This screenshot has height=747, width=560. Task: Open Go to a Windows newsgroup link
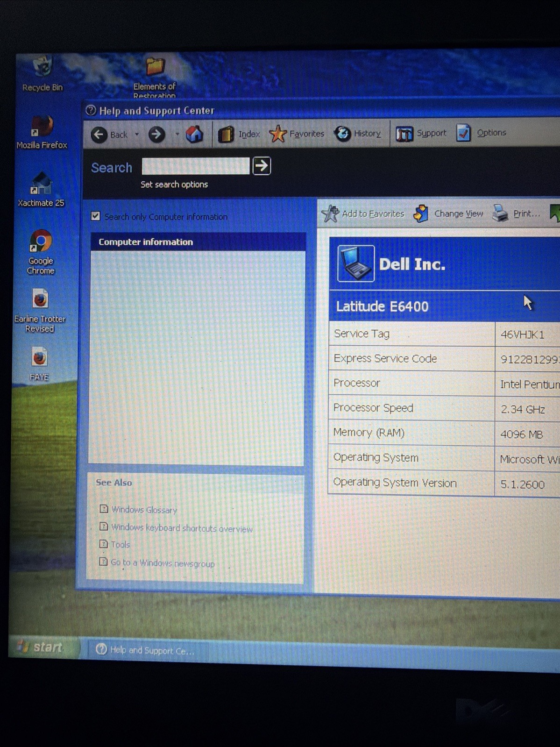[x=163, y=563]
